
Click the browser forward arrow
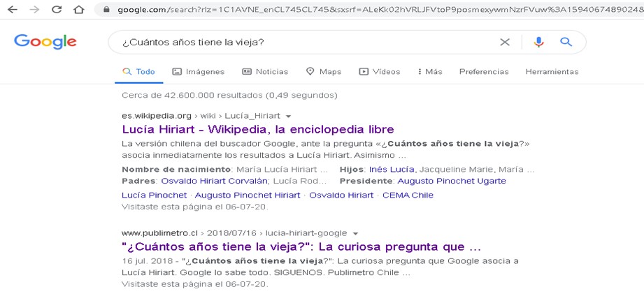(35, 10)
